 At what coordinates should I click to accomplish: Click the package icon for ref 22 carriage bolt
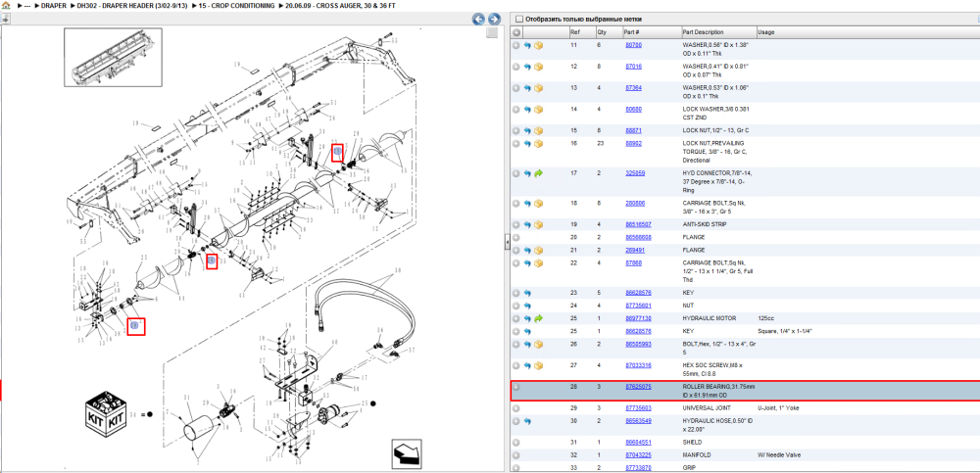(x=539, y=263)
